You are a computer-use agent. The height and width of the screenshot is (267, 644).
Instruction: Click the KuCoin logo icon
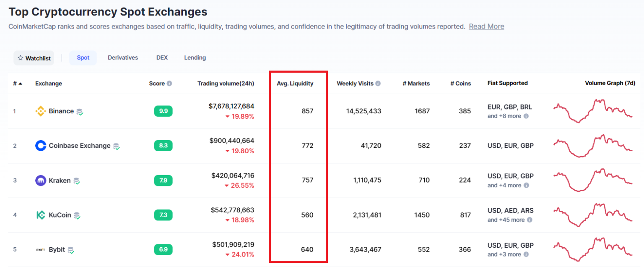click(41, 215)
